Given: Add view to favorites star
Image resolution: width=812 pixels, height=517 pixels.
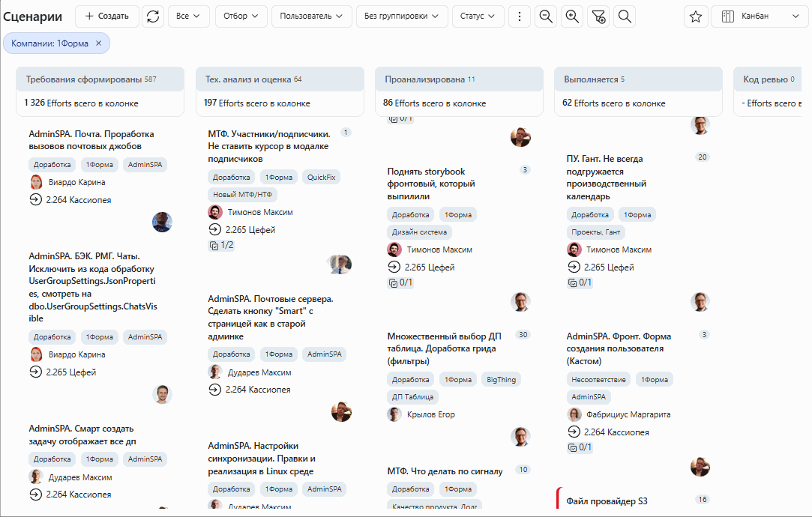Looking at the screenshot, I should (x=696, y=16).
